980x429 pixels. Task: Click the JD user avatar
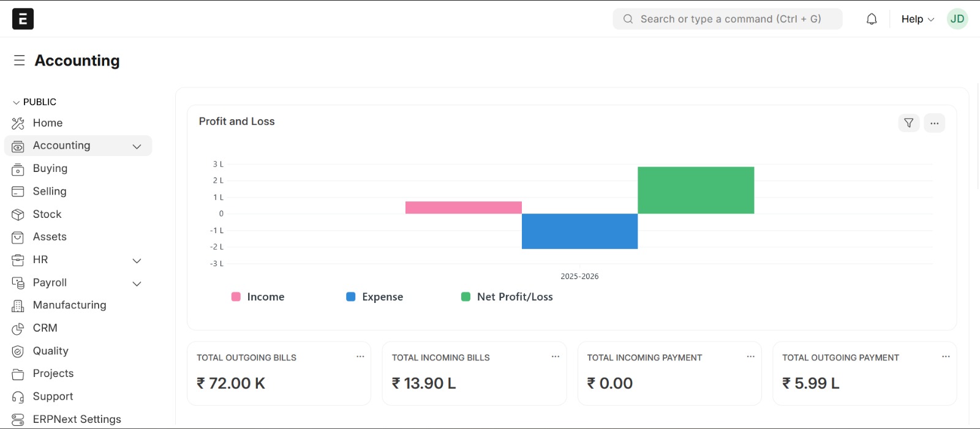pos(957,19)
